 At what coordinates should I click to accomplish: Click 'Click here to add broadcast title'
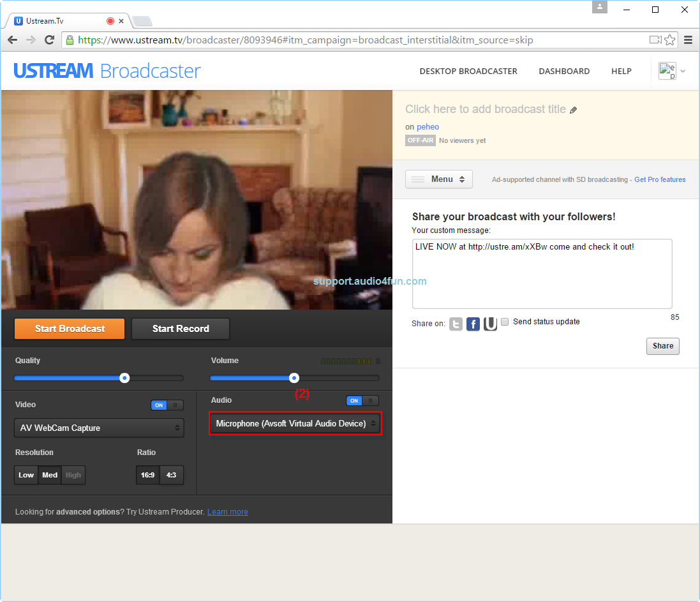(485, 109)
